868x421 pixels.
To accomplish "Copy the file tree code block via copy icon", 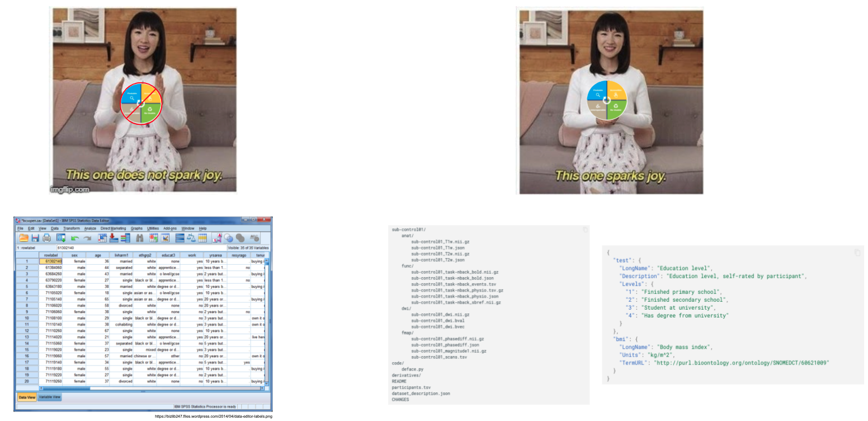I will coord(585,230).
